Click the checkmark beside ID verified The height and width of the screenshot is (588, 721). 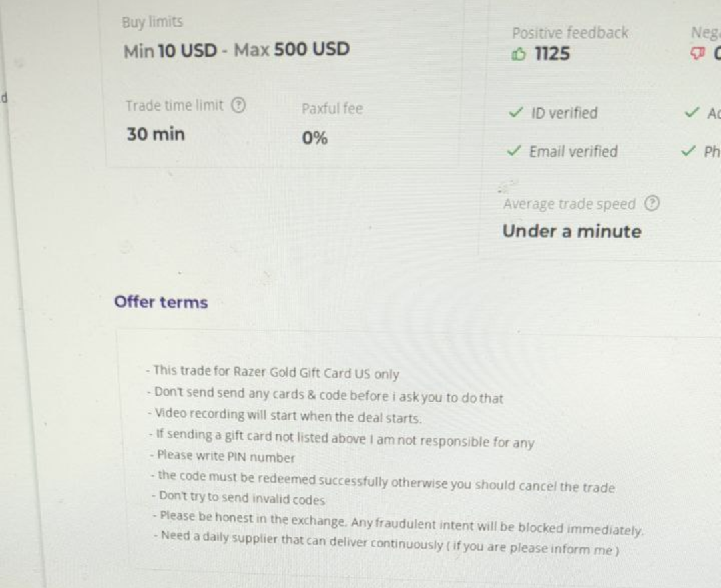(515, 113)
